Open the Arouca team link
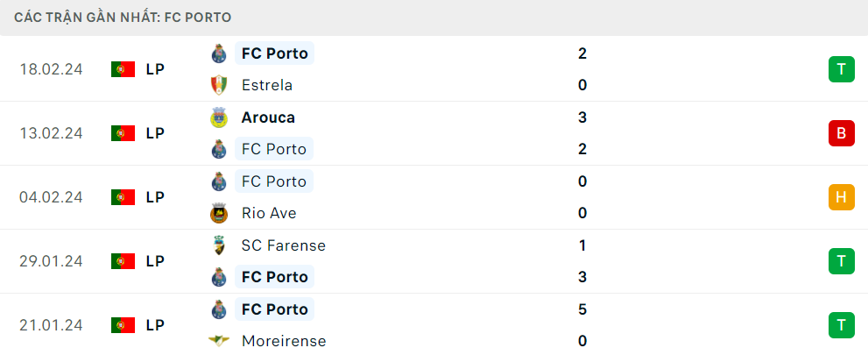 point(268,117)
